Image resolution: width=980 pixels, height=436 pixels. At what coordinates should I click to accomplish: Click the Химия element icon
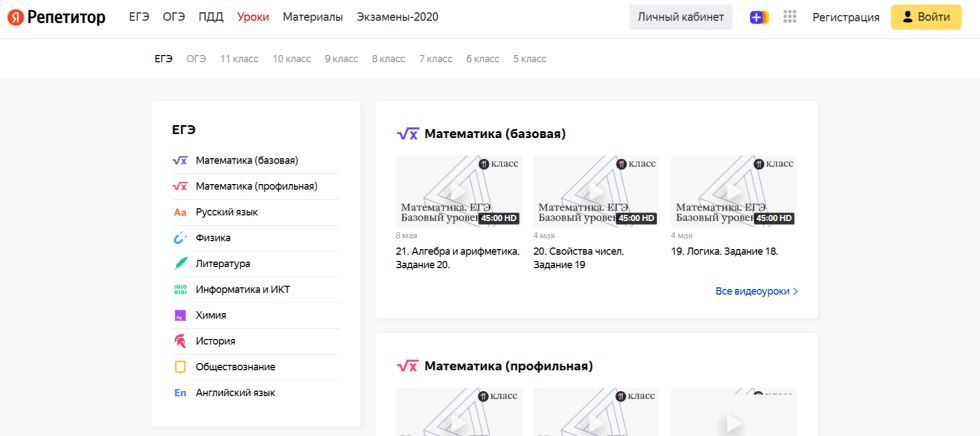pyautogui.click(x=180, y=315)
